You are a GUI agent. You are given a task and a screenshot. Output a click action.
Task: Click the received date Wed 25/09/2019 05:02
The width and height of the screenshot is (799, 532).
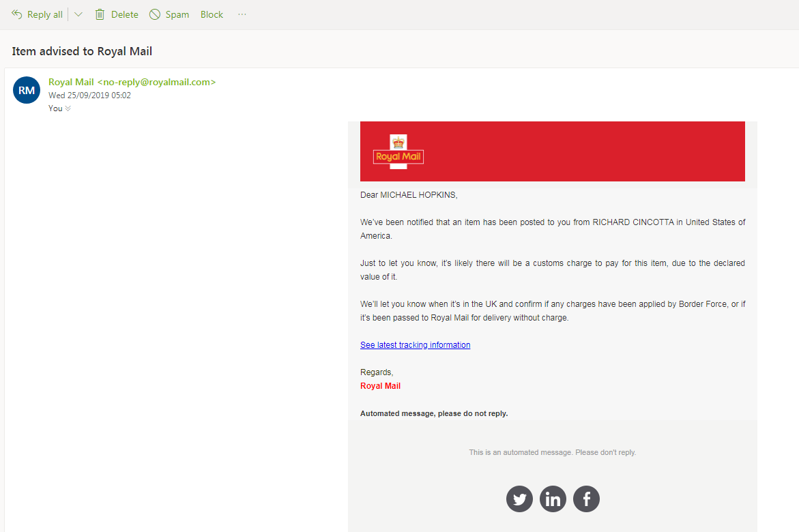point(89,95)
